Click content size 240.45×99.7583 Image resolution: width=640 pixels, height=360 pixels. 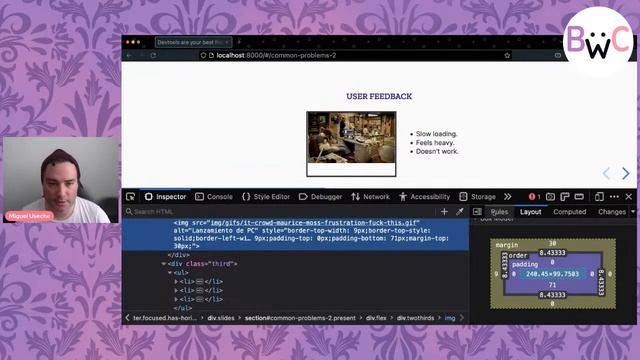(552, 274)
